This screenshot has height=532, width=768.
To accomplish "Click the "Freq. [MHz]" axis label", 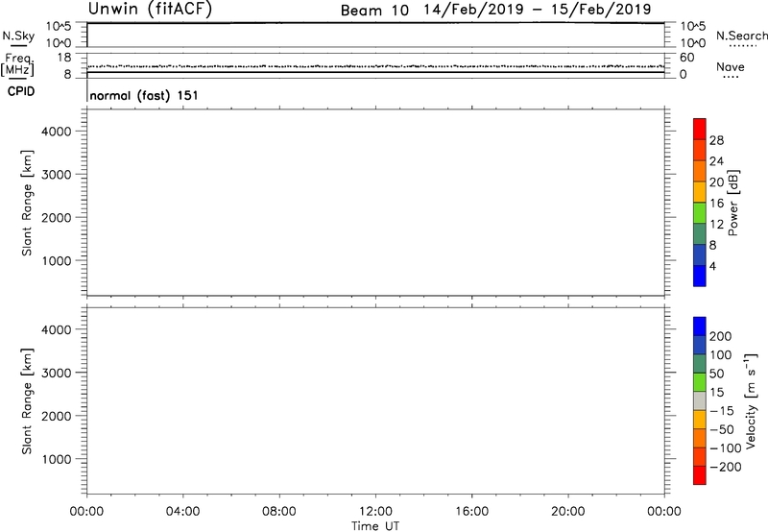I will pos(17,64).
